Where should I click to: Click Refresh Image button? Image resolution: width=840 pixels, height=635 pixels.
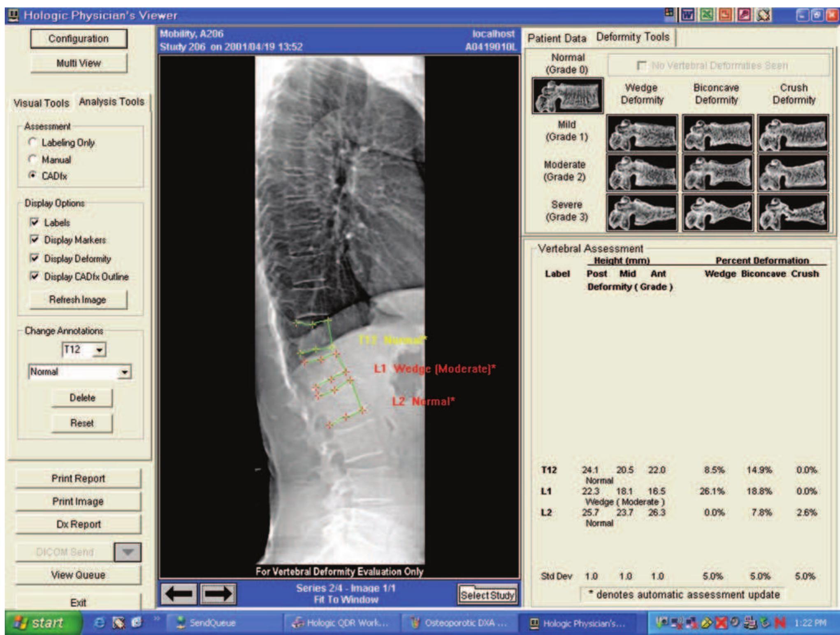[78, 300]
